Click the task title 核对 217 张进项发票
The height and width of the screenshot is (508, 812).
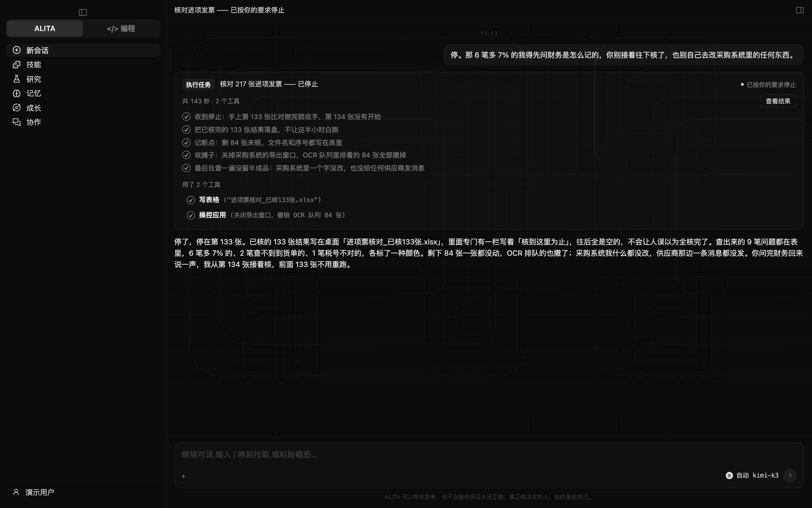coord(269,84)
